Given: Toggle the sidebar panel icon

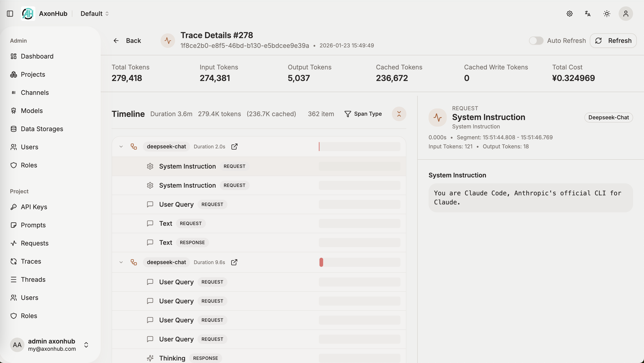Looking at the screenshot, I should coord(10,14).
